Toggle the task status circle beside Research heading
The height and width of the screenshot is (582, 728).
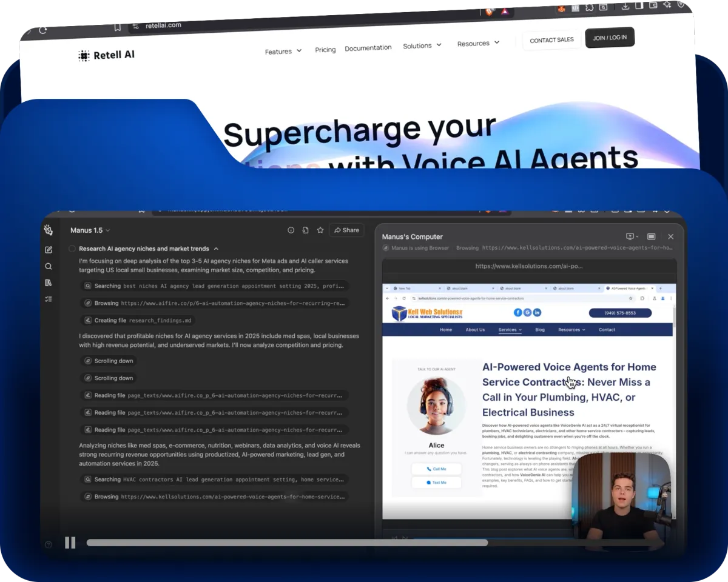click(72, 249)
